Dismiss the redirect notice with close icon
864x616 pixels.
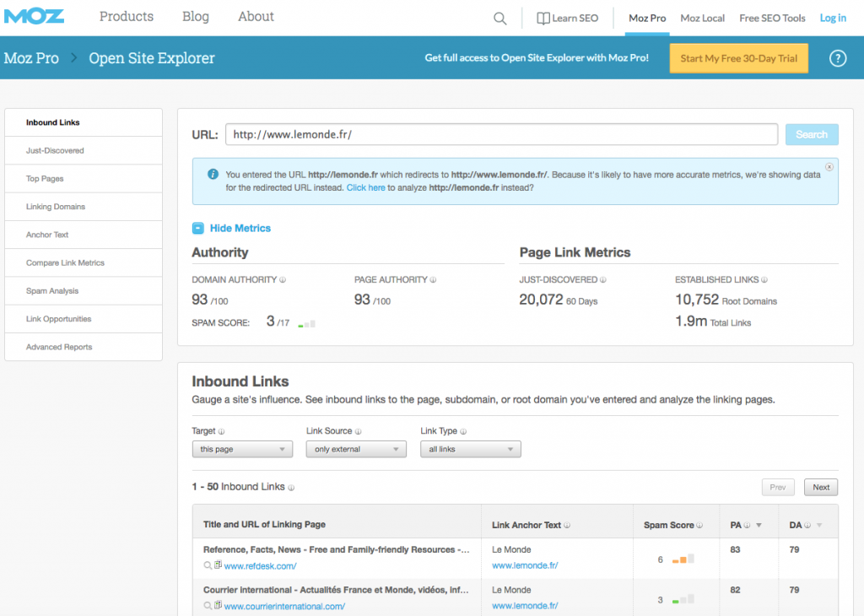829,166
